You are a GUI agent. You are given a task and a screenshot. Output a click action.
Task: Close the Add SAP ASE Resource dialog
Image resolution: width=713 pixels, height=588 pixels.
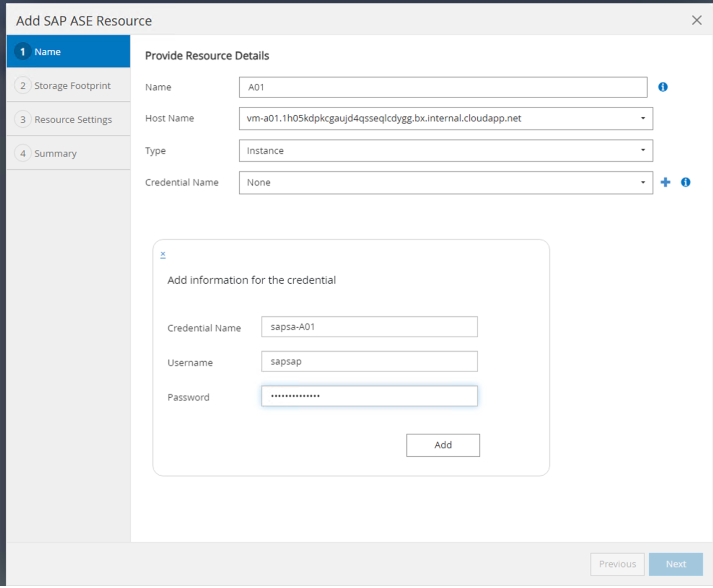click(697, 20)
